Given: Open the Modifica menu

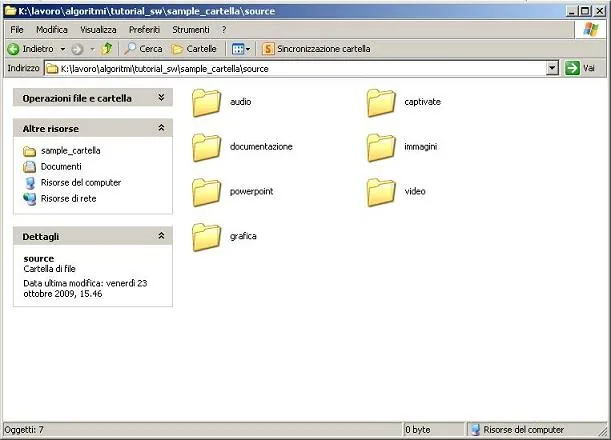Looking at the screenshot, I should point(52,30).
